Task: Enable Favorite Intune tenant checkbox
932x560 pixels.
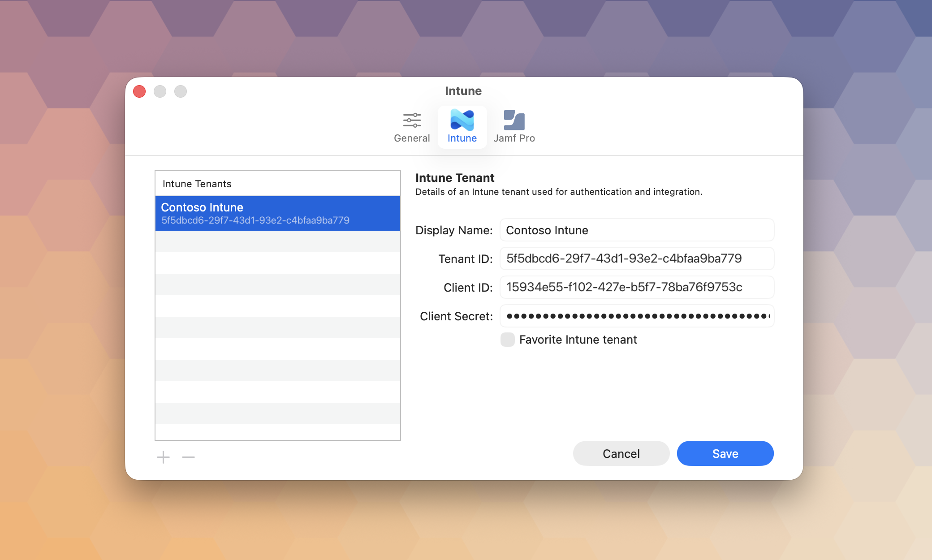Action: point(508,340)
